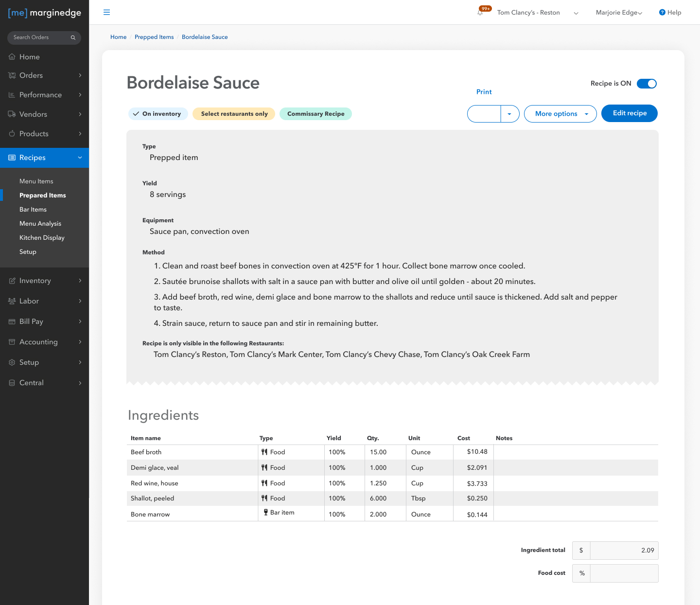
Task: Click the Home house icon in sidebar
Action: 12,57
